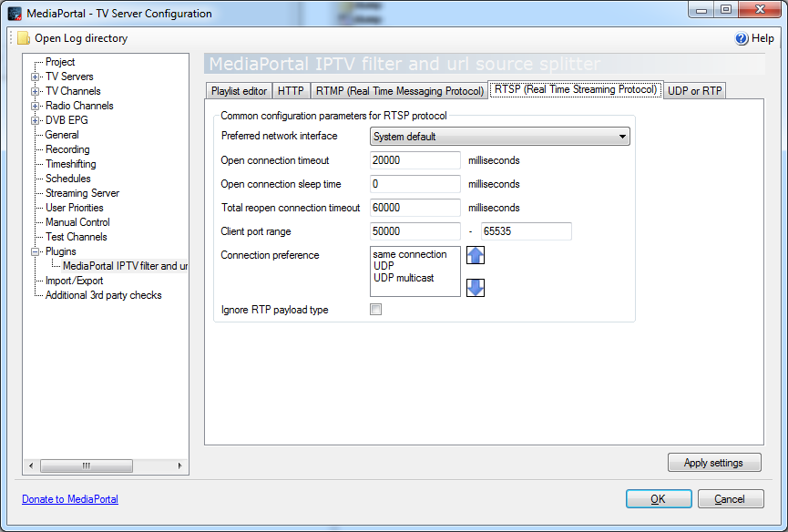Open the Preferred network interface dropdown
This screenshot has height=532, width=788.
coord(500,137)
